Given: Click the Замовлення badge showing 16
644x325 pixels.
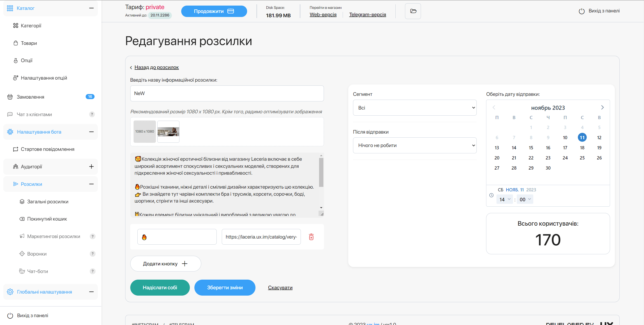Looking at the screenshot, I should point(90,97).
